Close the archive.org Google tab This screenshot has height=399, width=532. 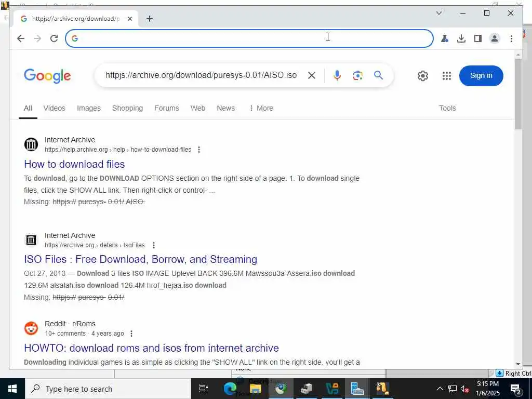129,19
